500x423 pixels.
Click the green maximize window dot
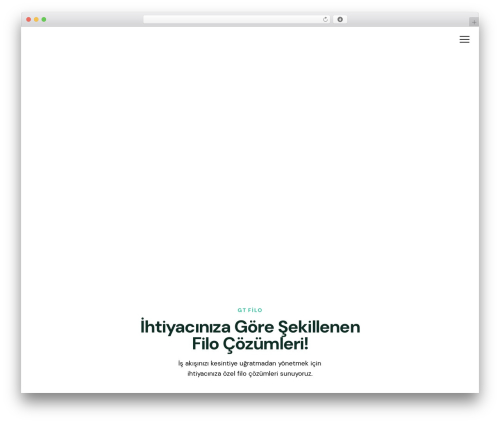[44, 20]
